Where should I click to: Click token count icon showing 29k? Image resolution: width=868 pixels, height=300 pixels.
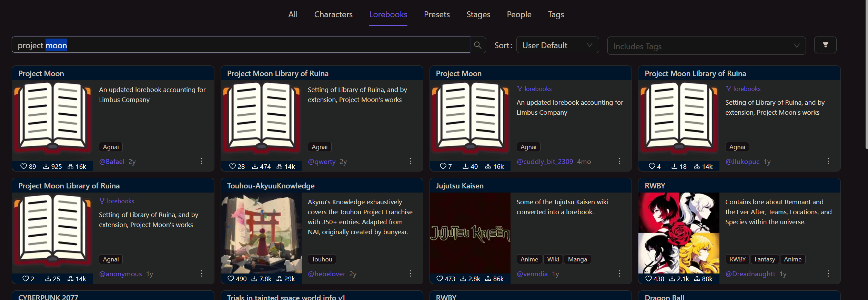tap(279, 279)
